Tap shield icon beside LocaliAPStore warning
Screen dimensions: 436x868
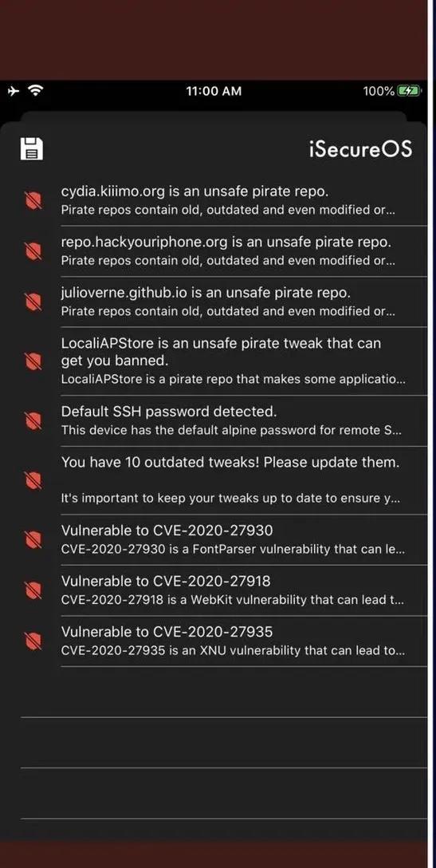33,361
